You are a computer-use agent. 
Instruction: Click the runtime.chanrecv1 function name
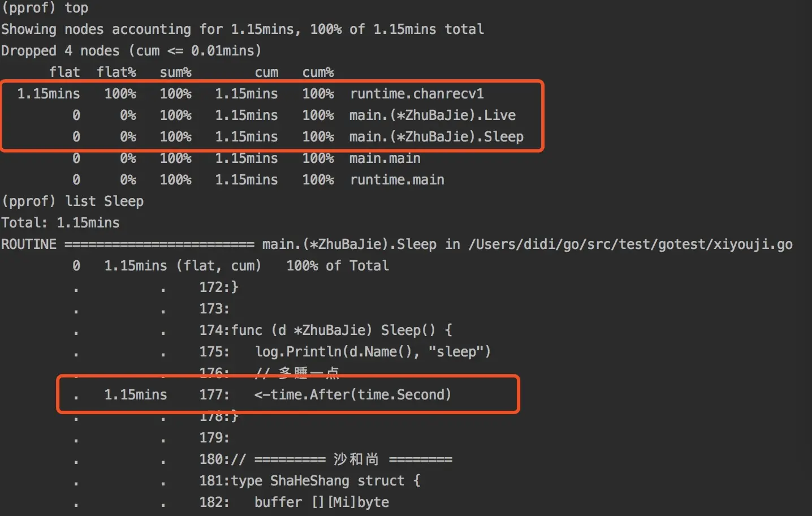coord(417,94)
